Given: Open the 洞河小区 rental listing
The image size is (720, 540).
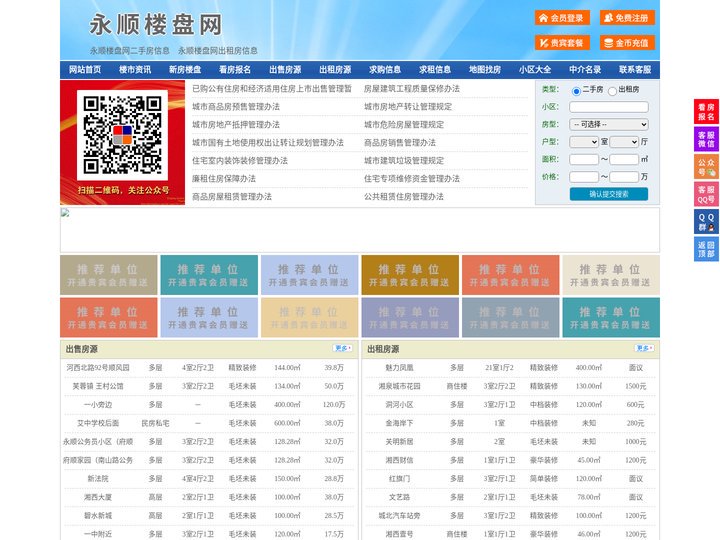Looking at the screenshot, I should pos(399,405).
